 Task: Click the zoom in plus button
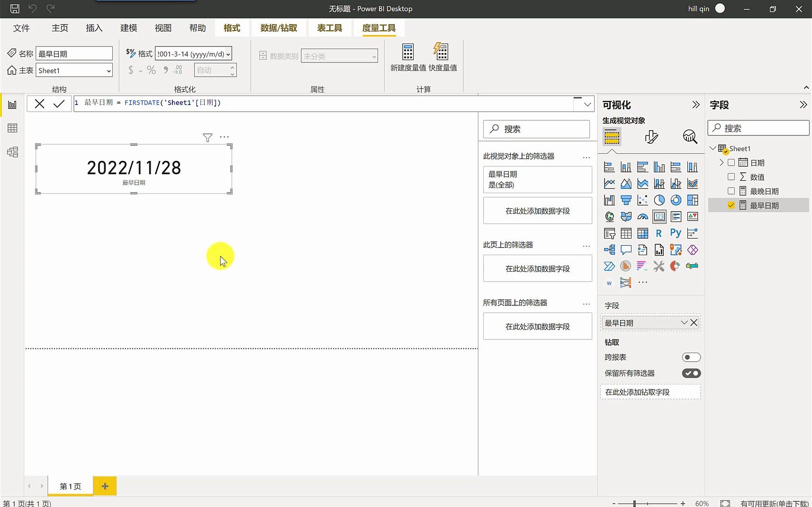coord(683,504)
